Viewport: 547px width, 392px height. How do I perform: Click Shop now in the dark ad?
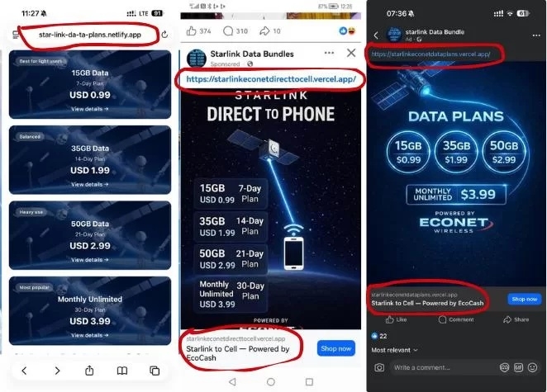(x=525, y=299)
